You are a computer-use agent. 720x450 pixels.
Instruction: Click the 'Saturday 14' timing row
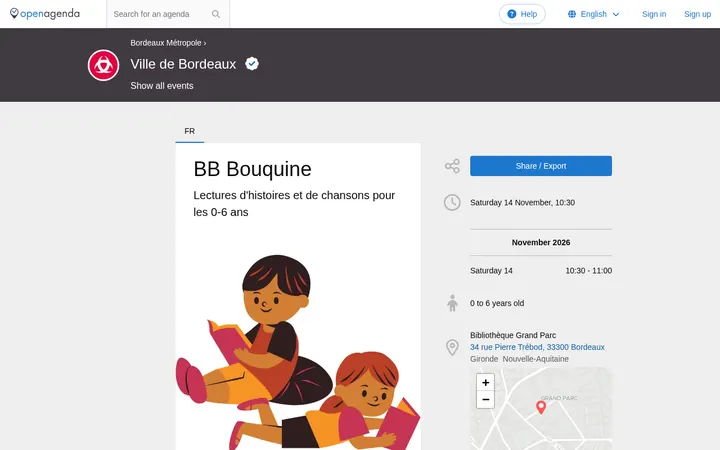tap(540, 270)
